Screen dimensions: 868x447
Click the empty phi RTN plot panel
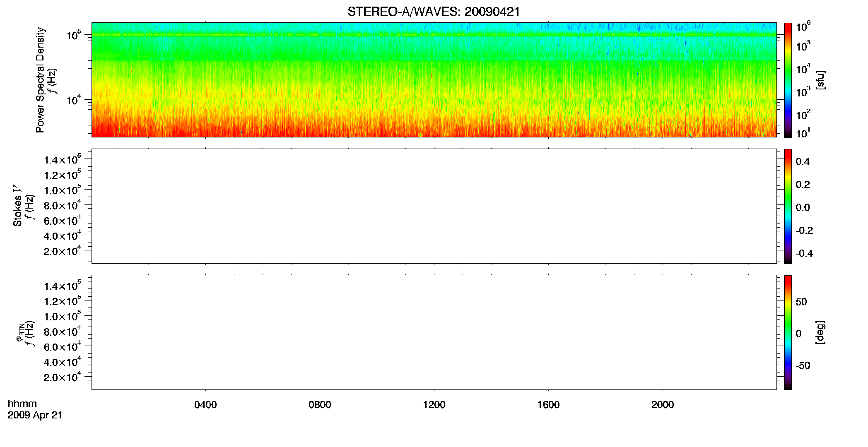(x=434, y=332)
